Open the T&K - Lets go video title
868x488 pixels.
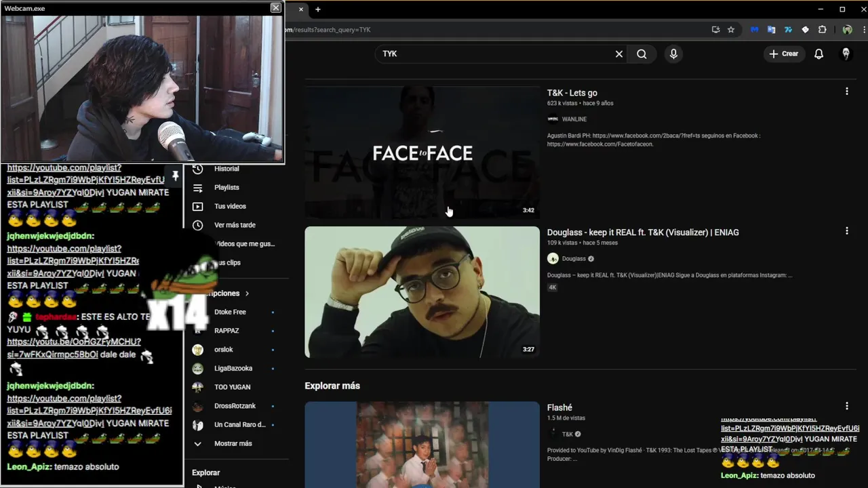point(572,93)
